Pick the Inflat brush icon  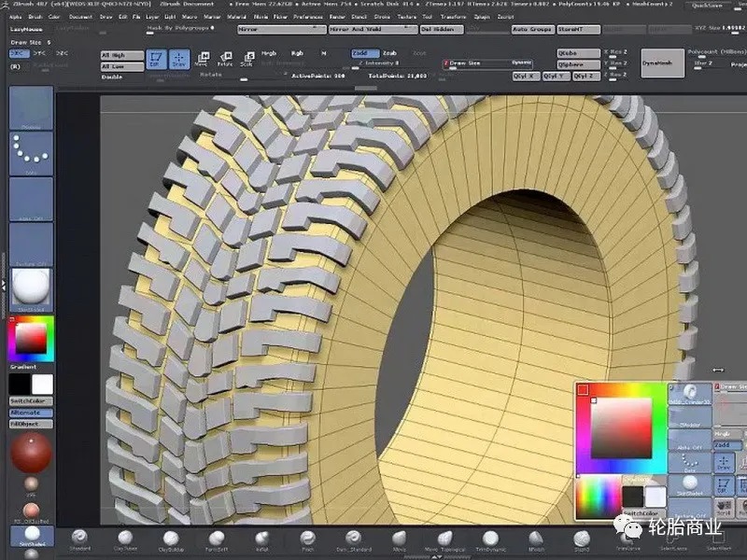[262, 539]
